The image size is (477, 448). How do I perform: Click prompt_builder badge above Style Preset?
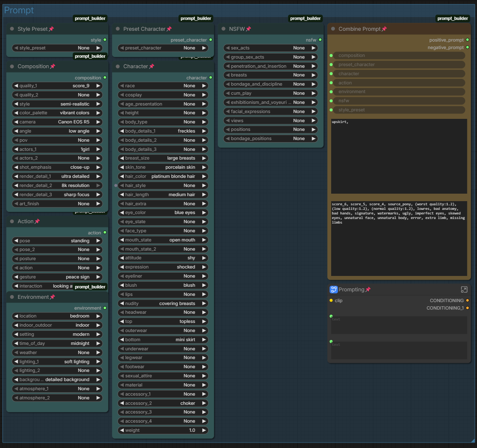coord(90,19)
